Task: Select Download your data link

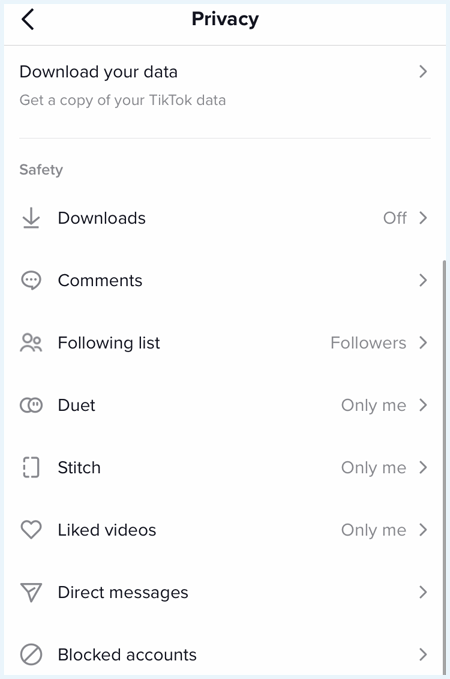Action: 98,72
